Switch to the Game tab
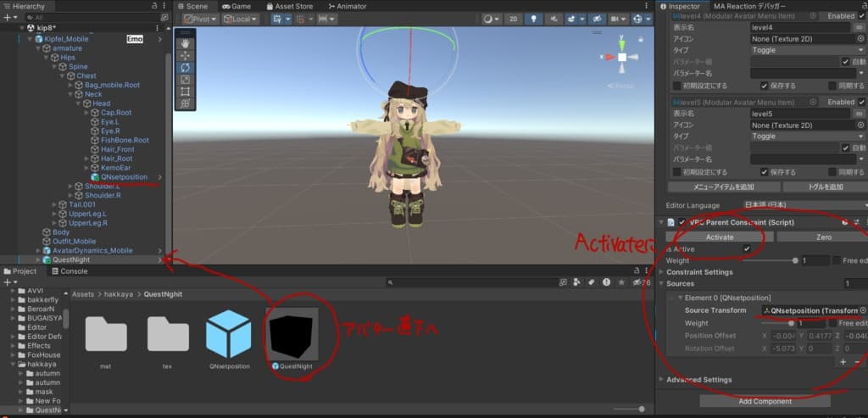This screenshot has width=868, height=418. click(240, 6)
